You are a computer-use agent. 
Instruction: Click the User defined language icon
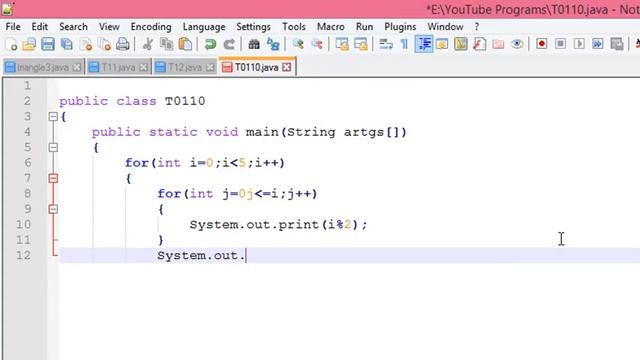click(442, 44)
